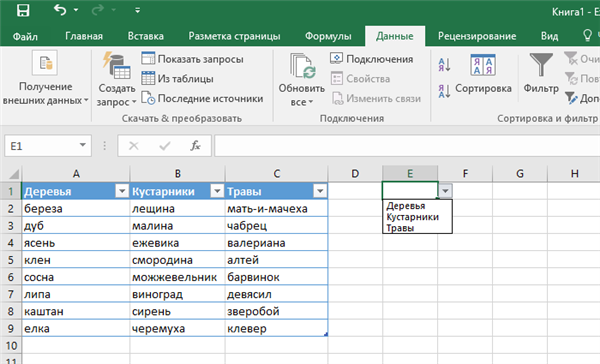Click the Из таблицы icon

148,78
